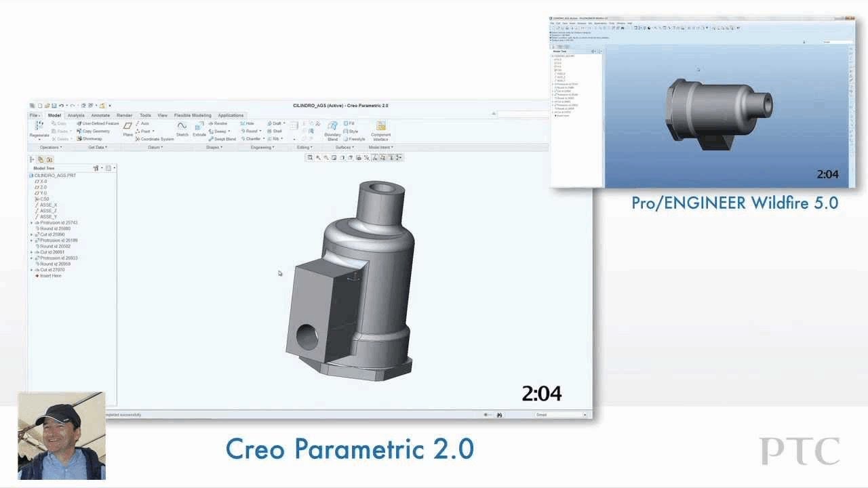Screen dimensions: 868x488
Task: Open the Editing group dropdown
Action: click(304, 147)
